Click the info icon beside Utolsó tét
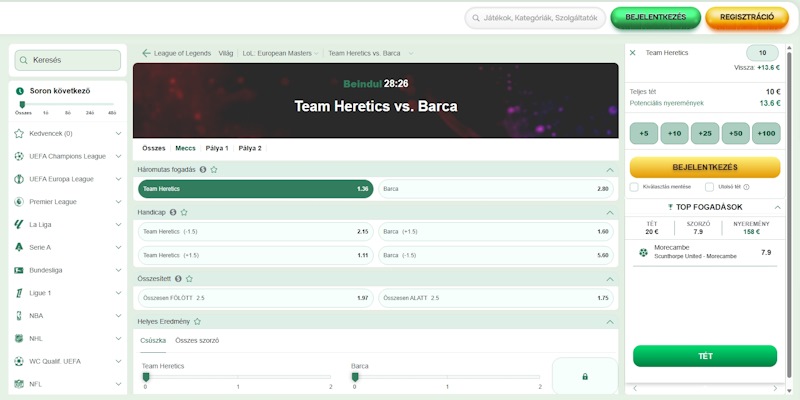800x400 pixels. point(746,187)
